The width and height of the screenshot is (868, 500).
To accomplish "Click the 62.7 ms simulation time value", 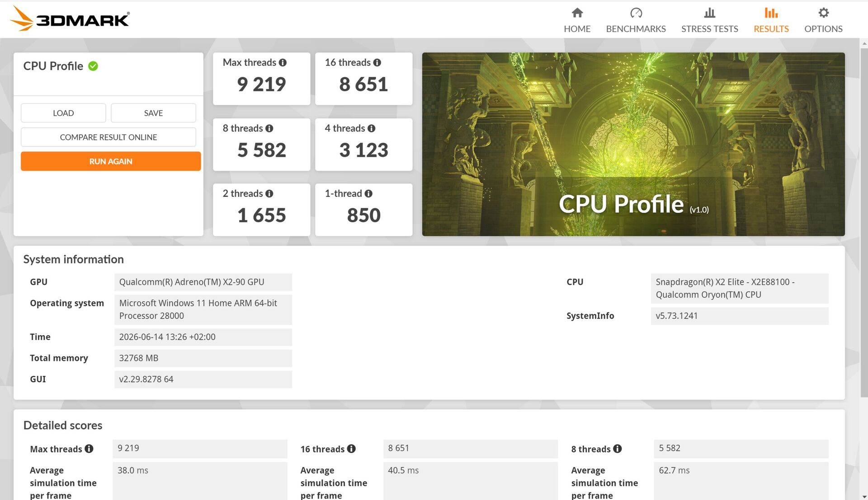I will [741, 481].
